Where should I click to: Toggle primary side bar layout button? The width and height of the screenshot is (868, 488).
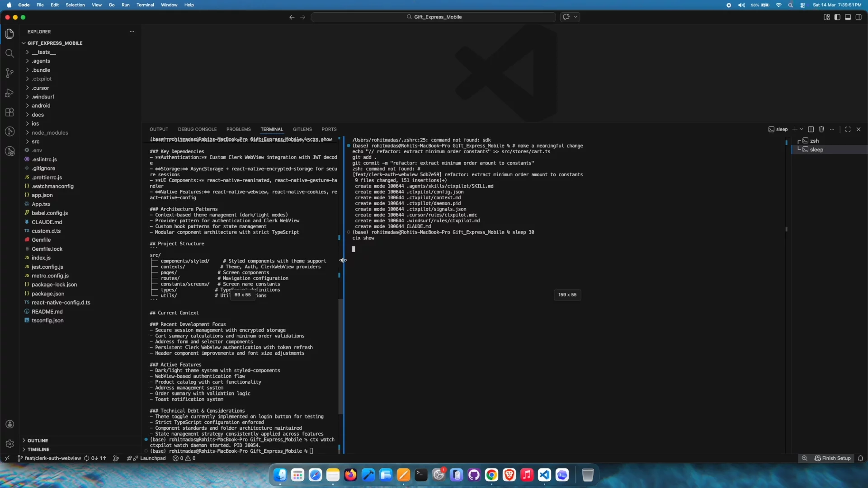pos(837,17)
